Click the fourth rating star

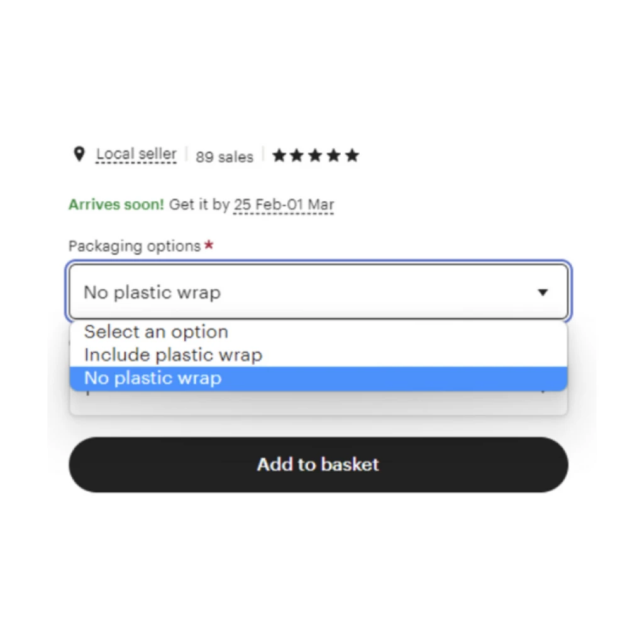click(x=334, y=156)
